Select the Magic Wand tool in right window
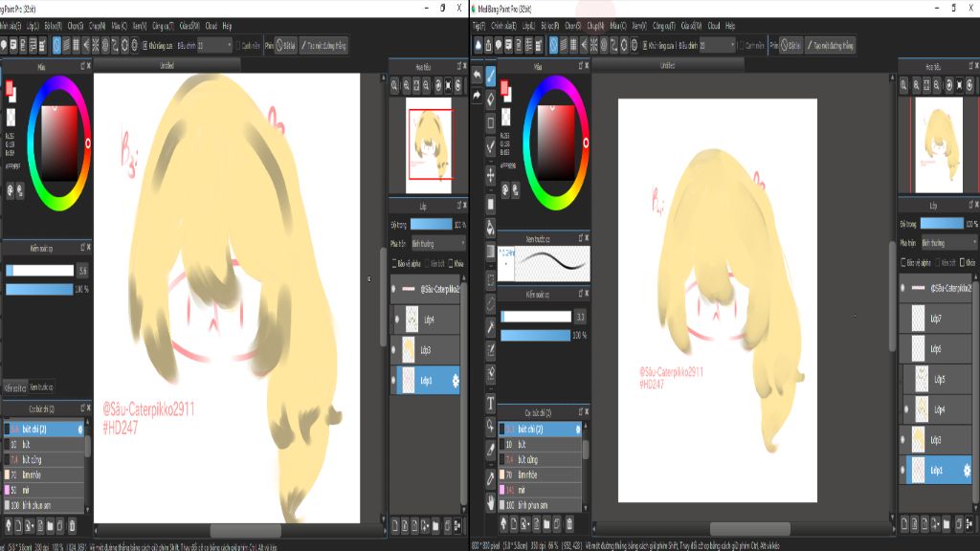This screenshot has width=980, height=551. pos(491,327)
